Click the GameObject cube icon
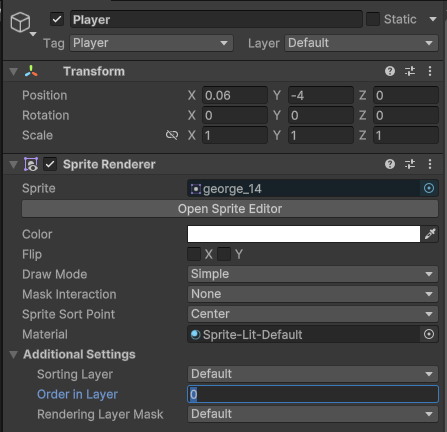447x432 pixels. (x=20, y=22)
